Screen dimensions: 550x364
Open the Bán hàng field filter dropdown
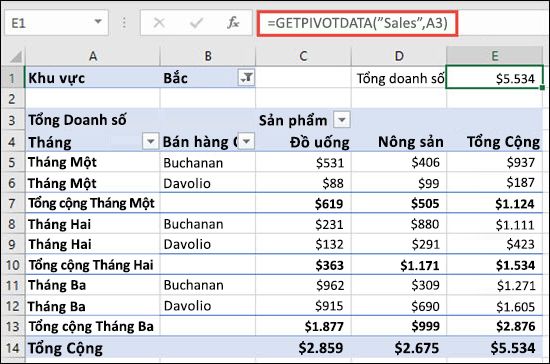coord(247,142)
